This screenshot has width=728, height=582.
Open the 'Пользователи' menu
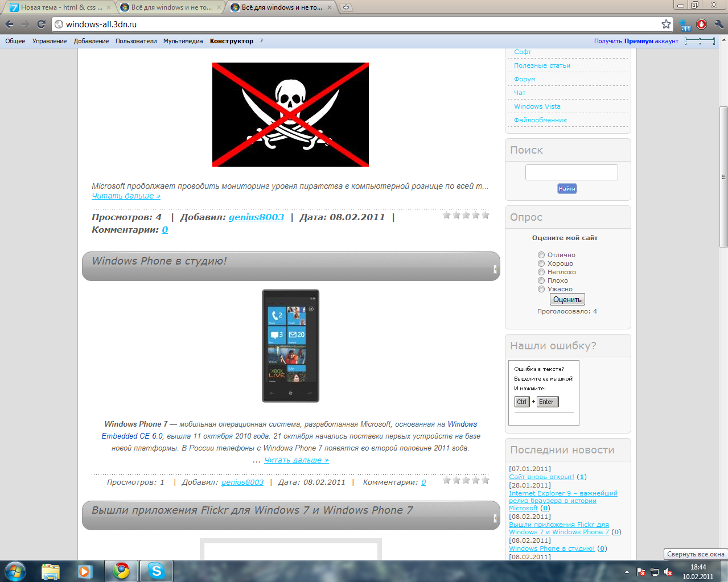(136, 41)
